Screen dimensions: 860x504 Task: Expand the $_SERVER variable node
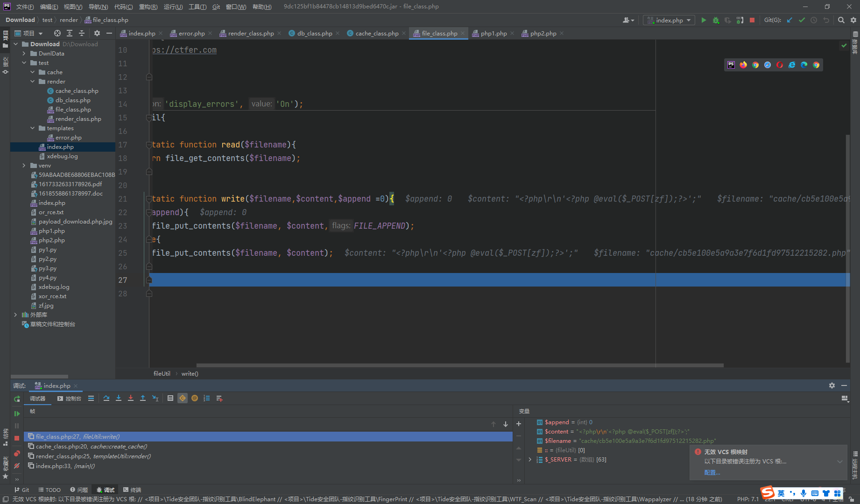530,459
